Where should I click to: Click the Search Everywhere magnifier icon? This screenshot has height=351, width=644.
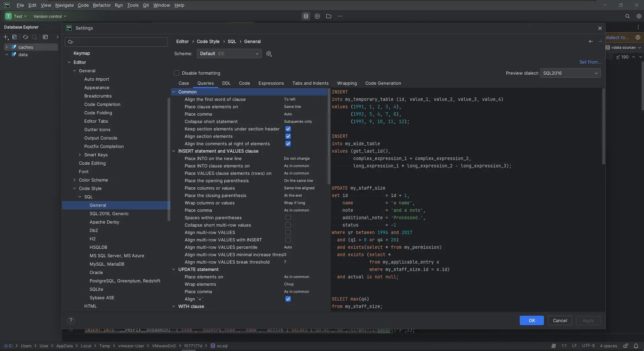(627, 16)
